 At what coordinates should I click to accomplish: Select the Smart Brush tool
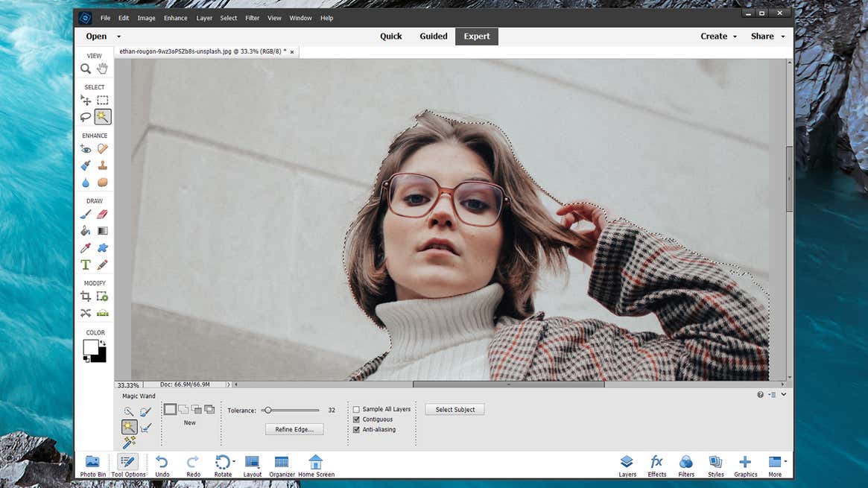click(86, 165)
